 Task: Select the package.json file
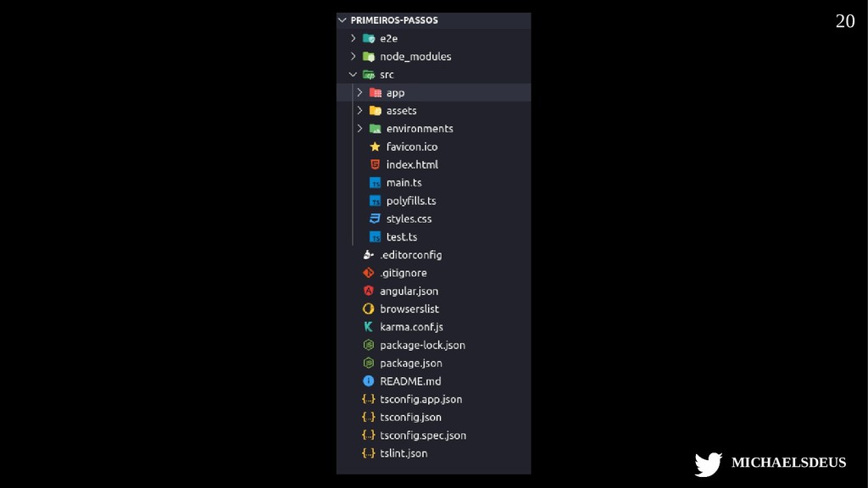(x=410, y=363)
